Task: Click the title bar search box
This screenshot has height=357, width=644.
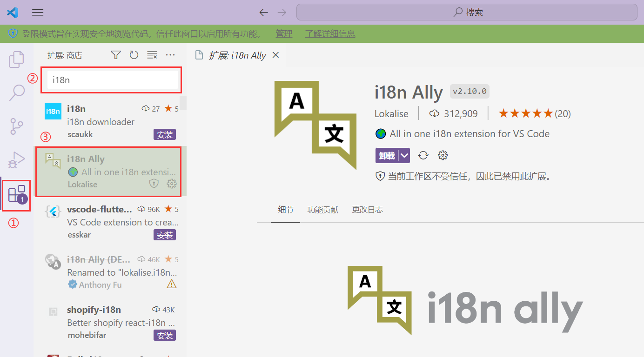Action: 467,12
